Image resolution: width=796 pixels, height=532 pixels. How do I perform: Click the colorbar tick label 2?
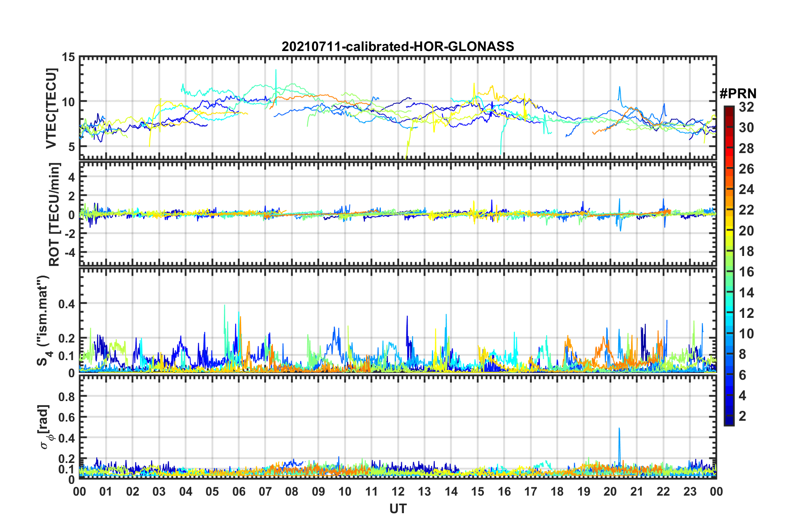click(x=742, y=416)
